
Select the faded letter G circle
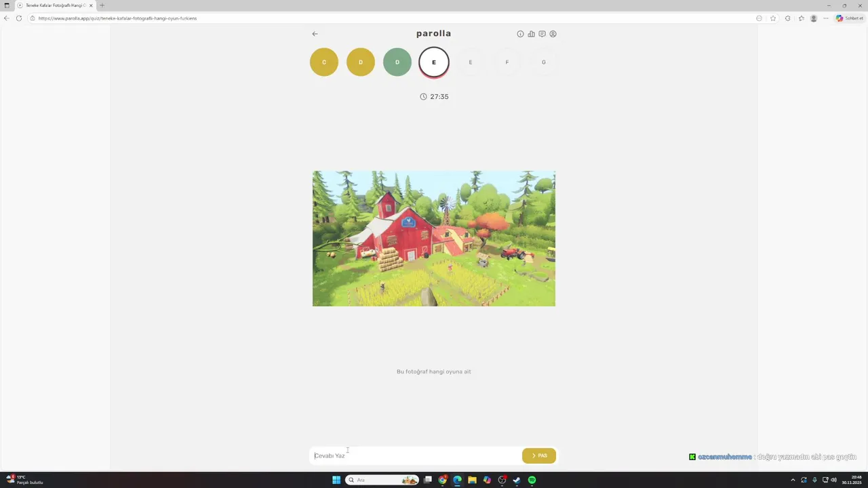click(544, 62)
